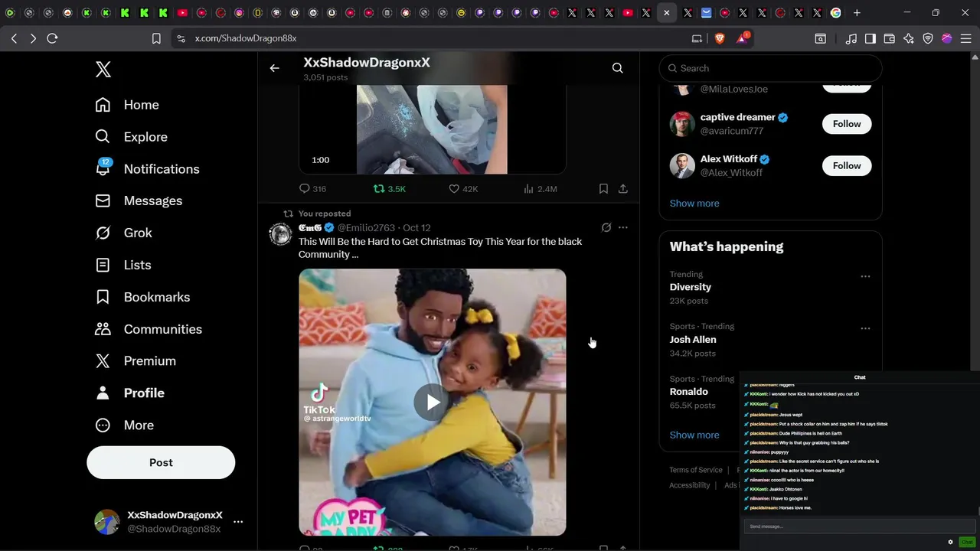
Task: Play the My Pet Daddy video
Action: 433,402
